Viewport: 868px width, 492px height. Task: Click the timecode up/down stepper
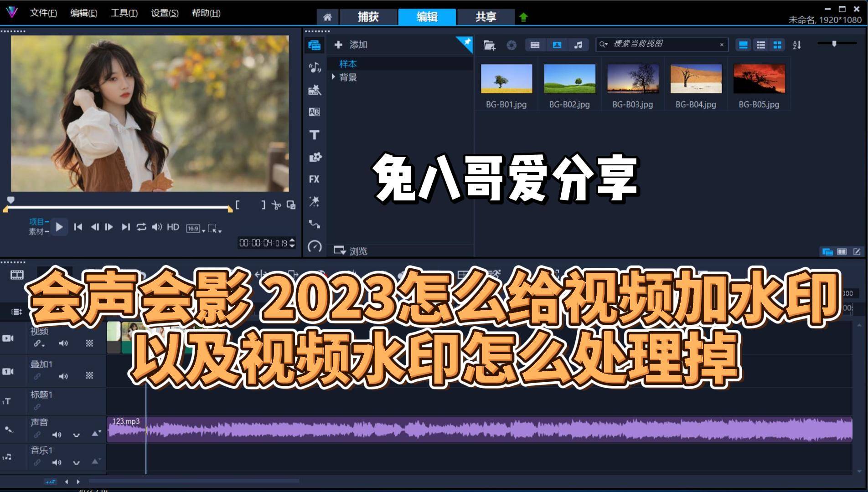coord(292,243)
